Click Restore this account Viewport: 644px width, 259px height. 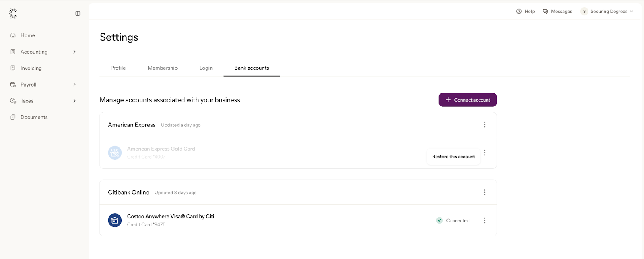(x=454, y=157)
